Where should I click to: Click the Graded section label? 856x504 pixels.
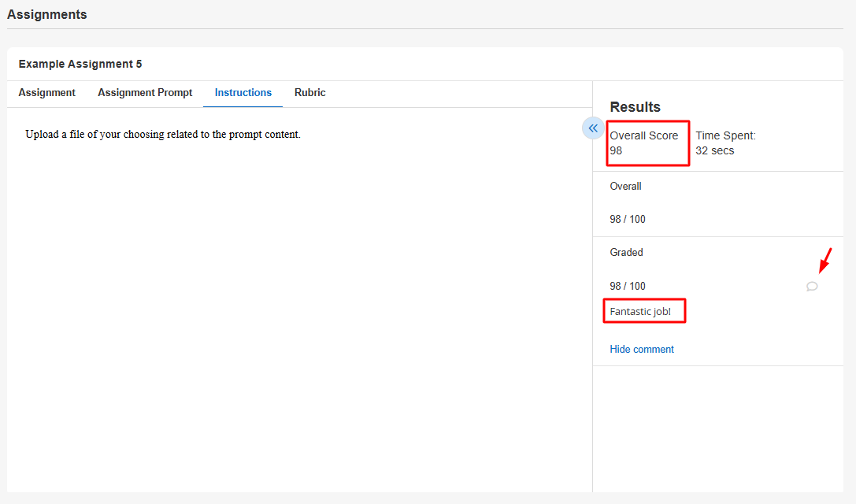(626, 253)
